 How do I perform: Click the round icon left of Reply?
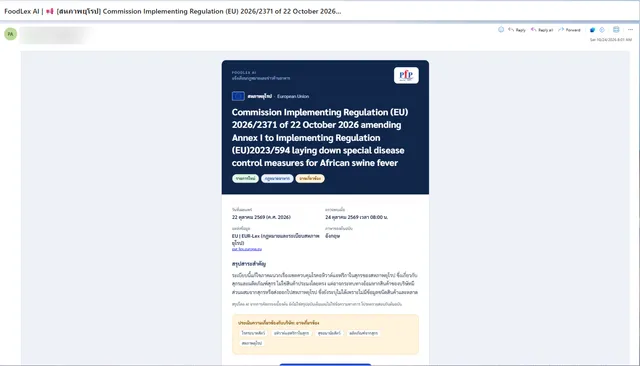501,29
